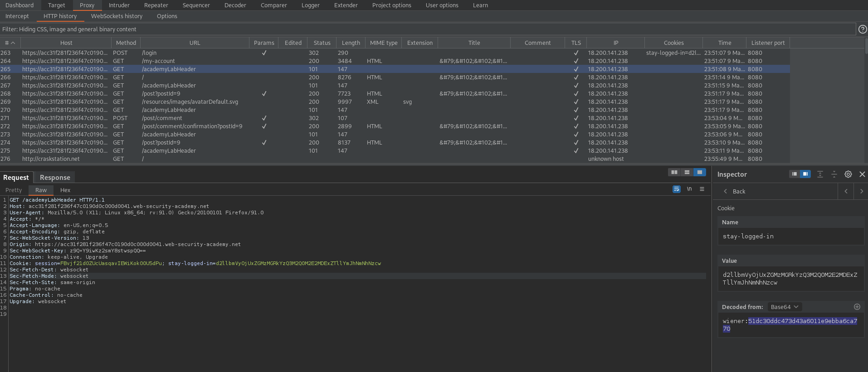
Task: Sort history by Time column header
Action: pyautogui.click(x=724, y=43)
